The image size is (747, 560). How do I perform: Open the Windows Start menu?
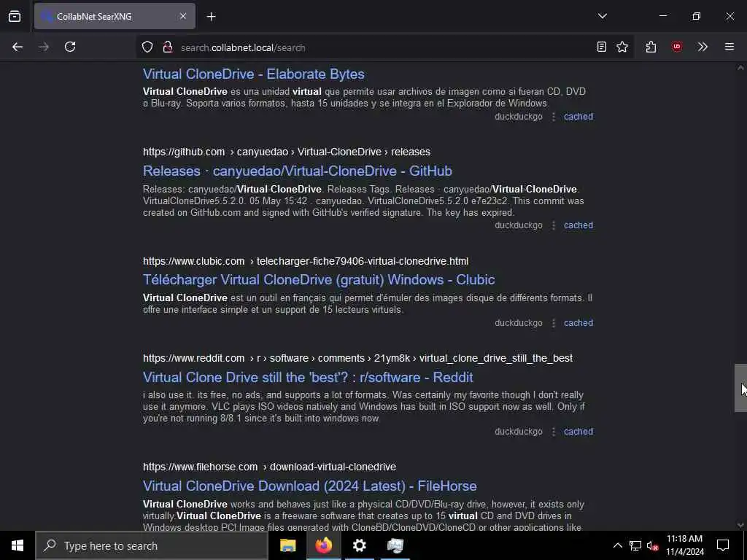pyautogui.click(x=18, y=545)
